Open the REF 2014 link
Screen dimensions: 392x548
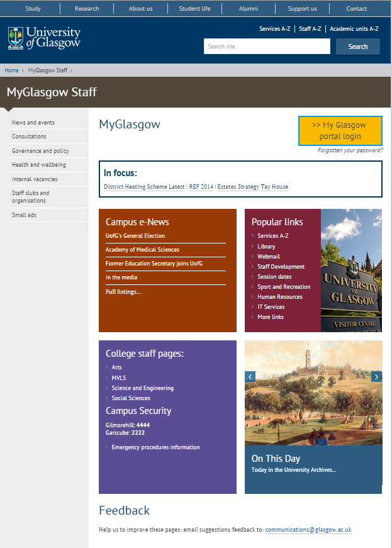tap(201, 187)
